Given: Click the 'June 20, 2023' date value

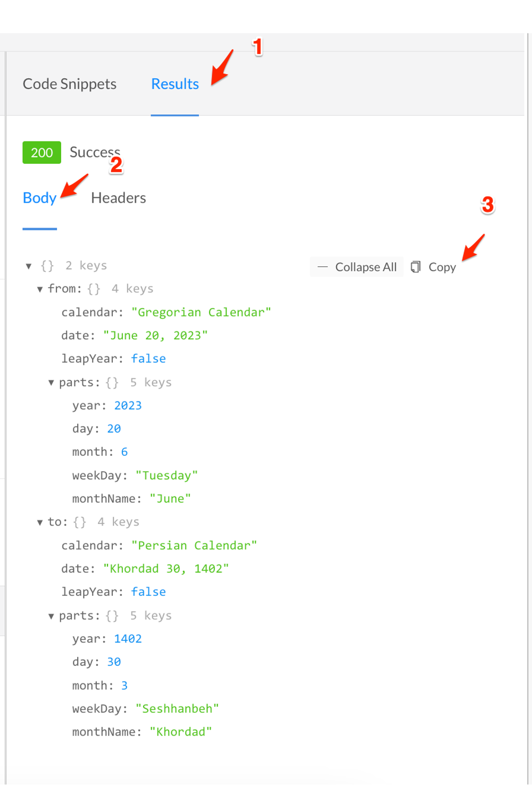Looking at the screenshot, I should pos(155,335).
